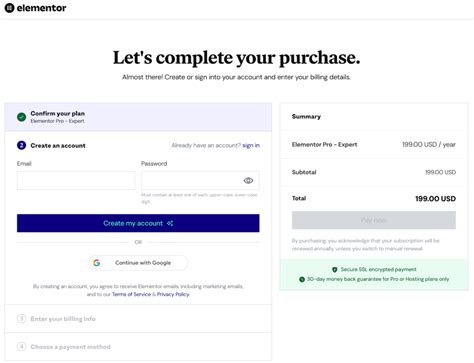Open the Privacy Policy link

point(173,294)
